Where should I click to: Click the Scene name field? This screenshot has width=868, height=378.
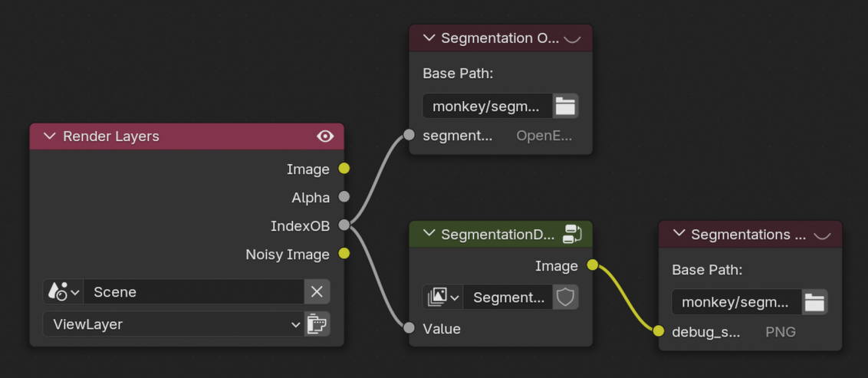point(193,292)
